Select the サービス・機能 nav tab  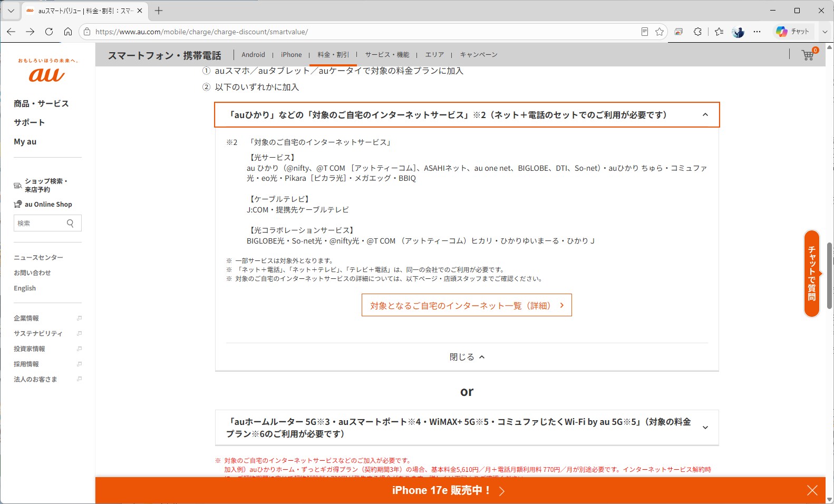[387, 54]
